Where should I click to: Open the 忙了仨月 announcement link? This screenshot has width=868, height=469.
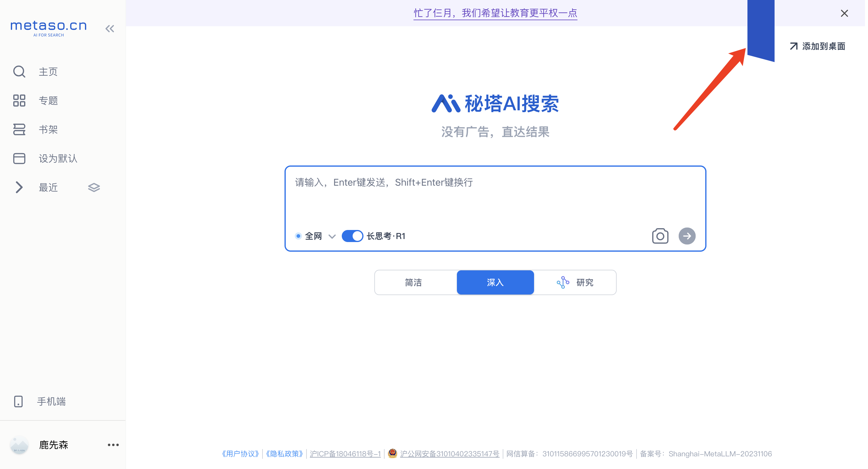click(x=495, y=13)
